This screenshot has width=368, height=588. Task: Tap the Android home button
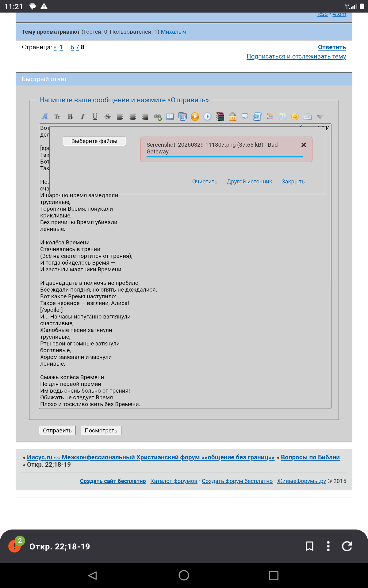pos(184,575)
